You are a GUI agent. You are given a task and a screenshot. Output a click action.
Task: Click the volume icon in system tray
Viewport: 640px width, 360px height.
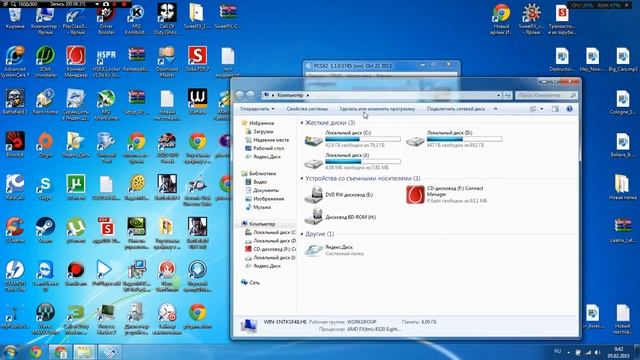pos(598,352)
